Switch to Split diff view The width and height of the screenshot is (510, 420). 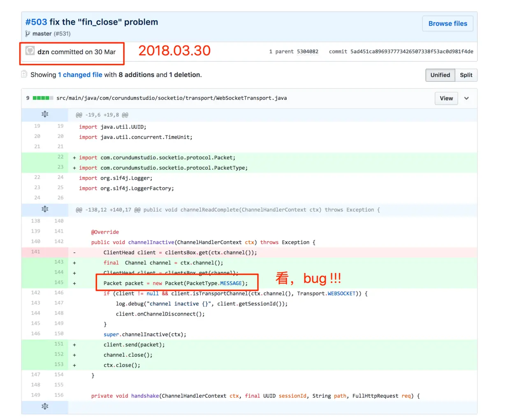pos(466,75)
